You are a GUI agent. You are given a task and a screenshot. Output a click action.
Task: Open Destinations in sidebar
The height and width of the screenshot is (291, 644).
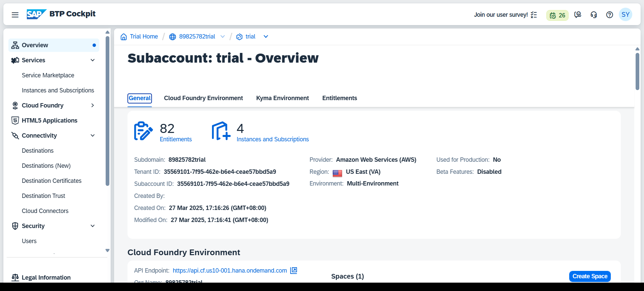point(38,151)
